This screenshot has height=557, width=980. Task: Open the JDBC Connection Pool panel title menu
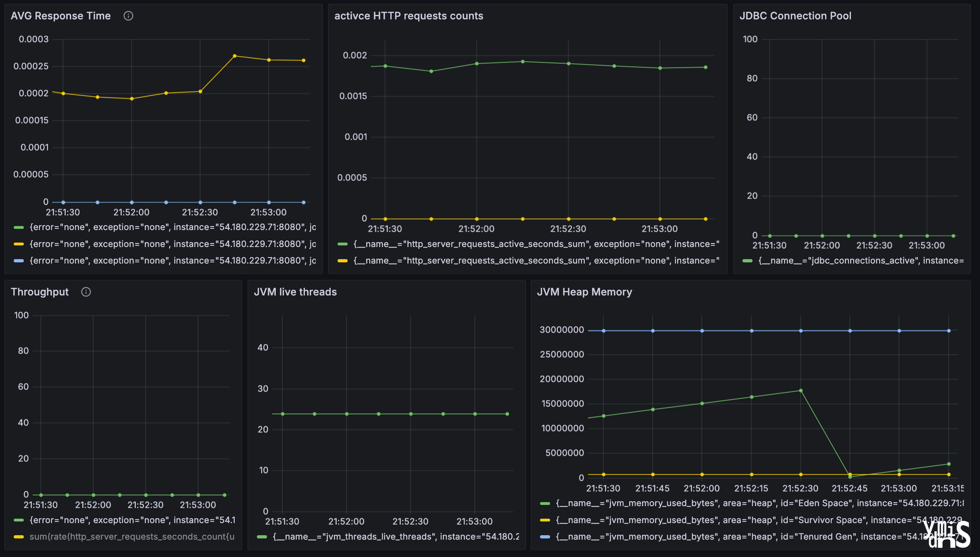tap(795, 16)
